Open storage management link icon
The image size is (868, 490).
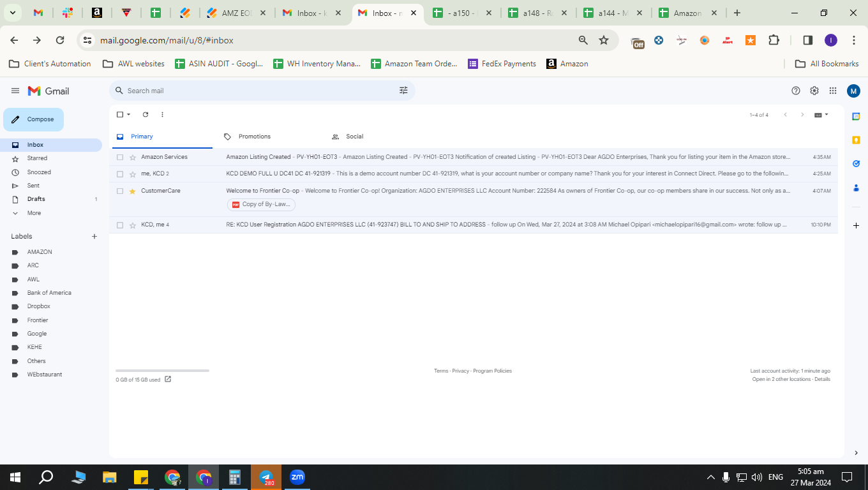(x=168, y=379)
